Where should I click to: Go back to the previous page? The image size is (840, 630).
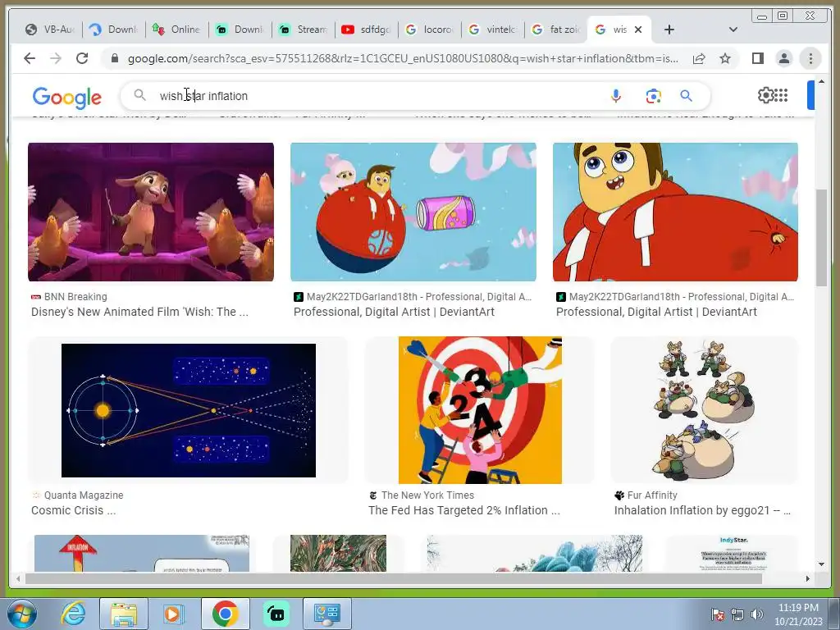pyautogui.click(x=30, y=58)
